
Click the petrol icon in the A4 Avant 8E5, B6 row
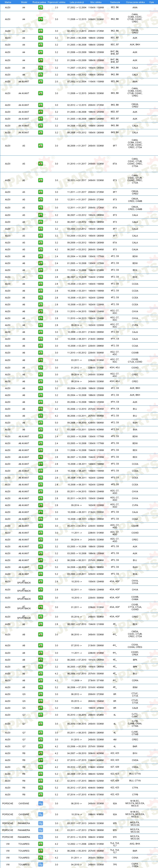click(x=40, y=82)
